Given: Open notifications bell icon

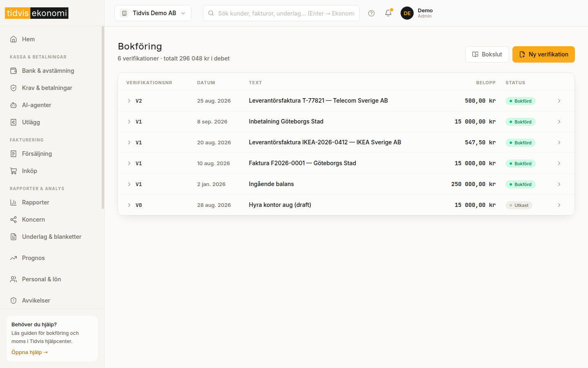Looking at the screenshot, I should pos(388,13).
